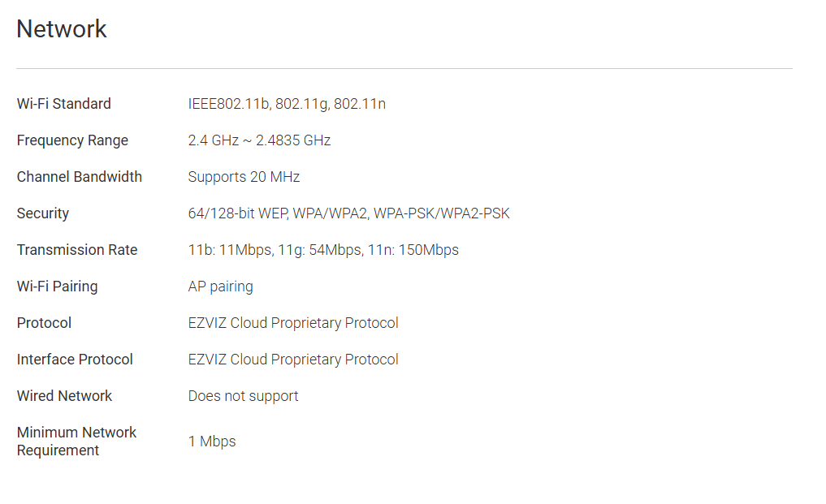Click the EZVIZ value beside Protocol
Image resolution: width=826 pixels, height=504 pixels.
(x=293, y=323)
